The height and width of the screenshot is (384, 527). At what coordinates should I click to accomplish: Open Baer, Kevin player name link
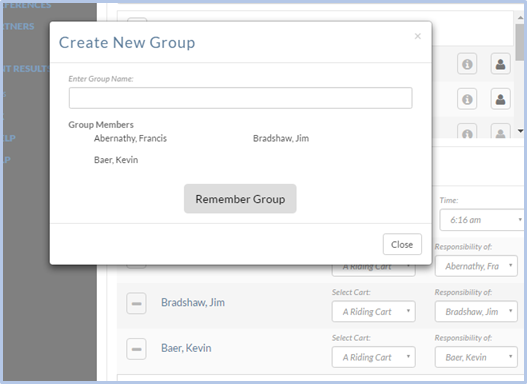pos(186,348)
